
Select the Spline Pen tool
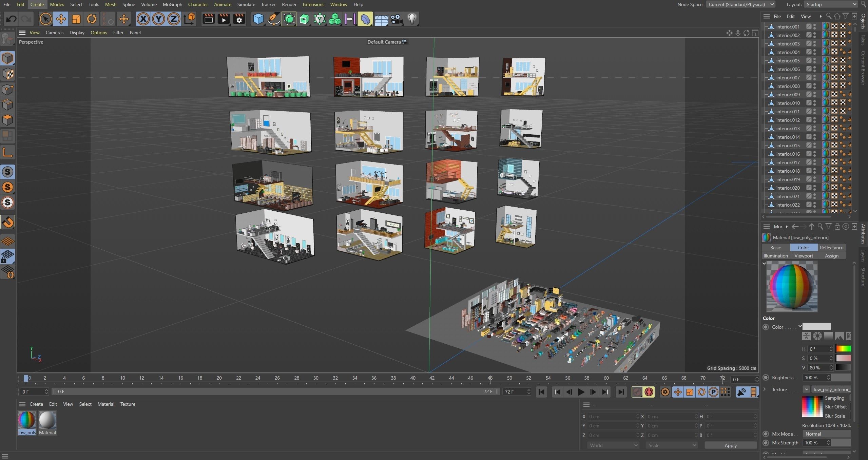(273, 19)
